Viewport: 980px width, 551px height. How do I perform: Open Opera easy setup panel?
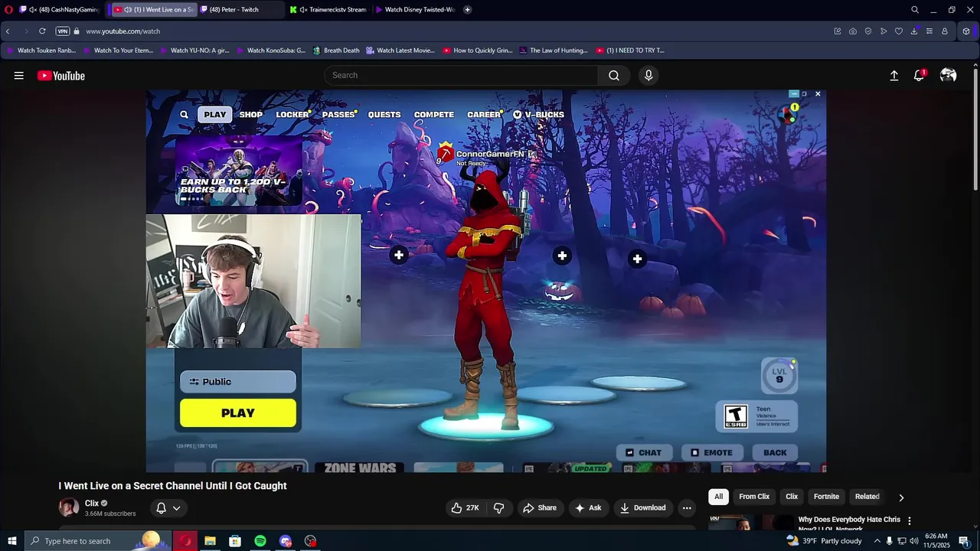929,31
